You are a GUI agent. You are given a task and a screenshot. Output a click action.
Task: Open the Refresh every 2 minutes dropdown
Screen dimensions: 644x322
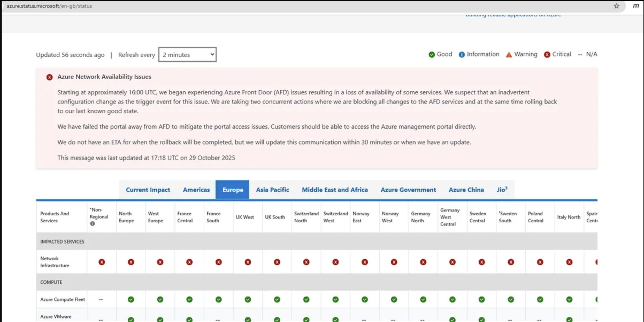tap(187, 55)
